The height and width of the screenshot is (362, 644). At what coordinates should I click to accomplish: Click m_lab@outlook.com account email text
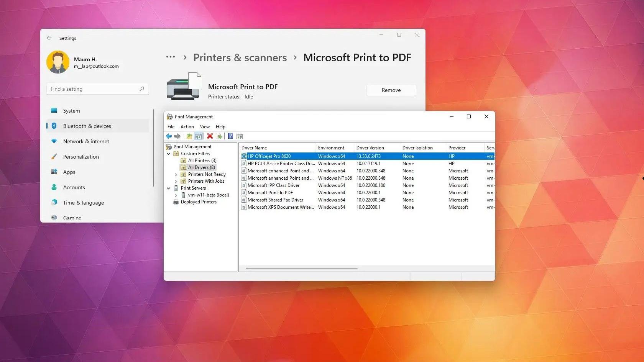(x=96, y=66)
